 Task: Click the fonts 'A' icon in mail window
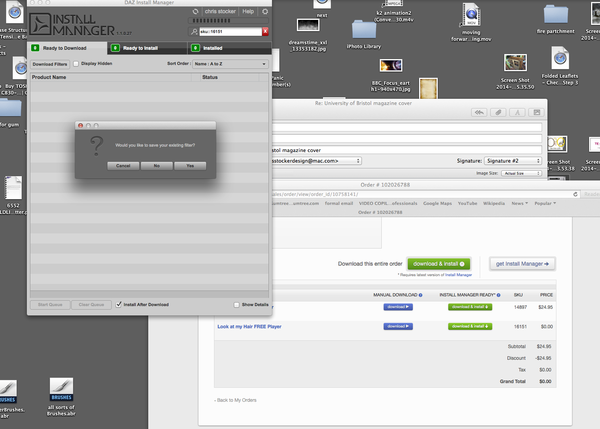point(517,112)
